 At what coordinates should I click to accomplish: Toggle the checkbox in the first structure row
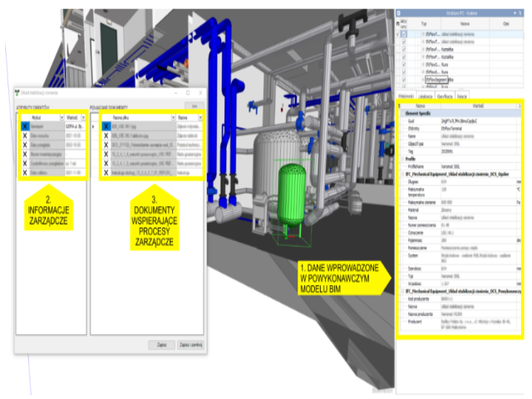coord(405,35)
